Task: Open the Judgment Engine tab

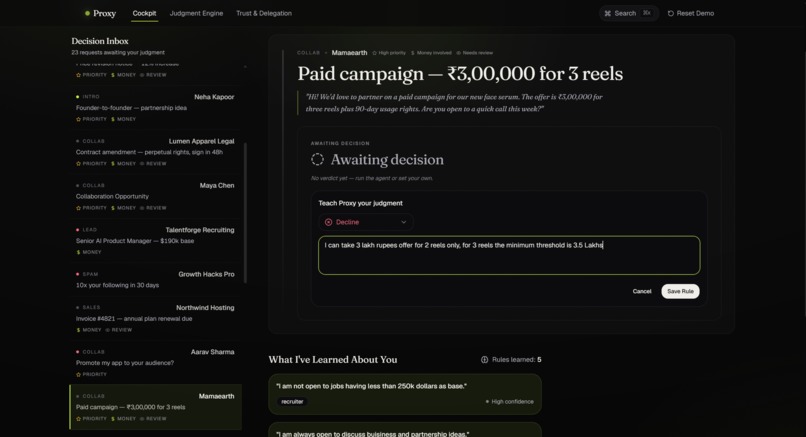Action: point(196,13)
